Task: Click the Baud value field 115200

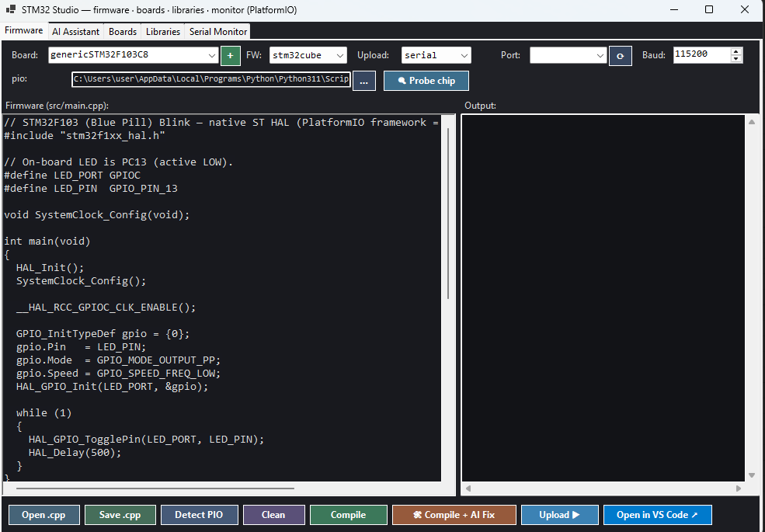Action: click(x=701, y=54)
